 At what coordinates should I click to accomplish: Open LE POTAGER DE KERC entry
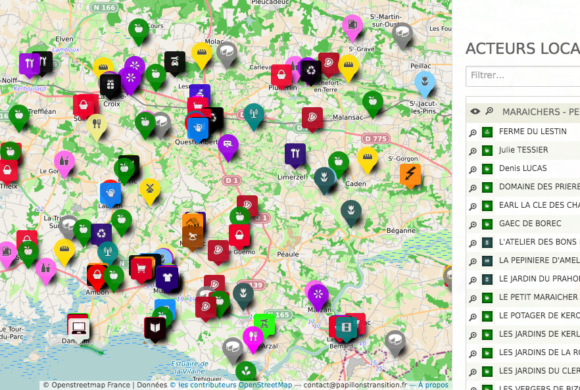[539, 316]
